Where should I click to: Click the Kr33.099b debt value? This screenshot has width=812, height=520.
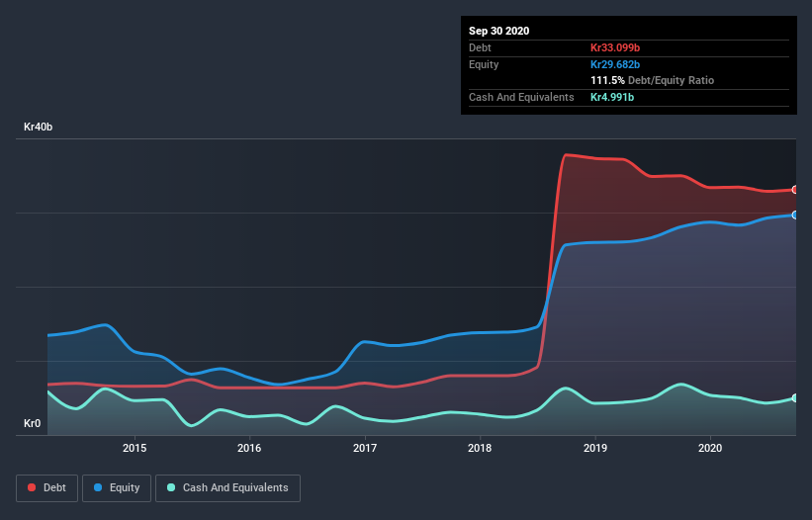click(x=615, y=47)
